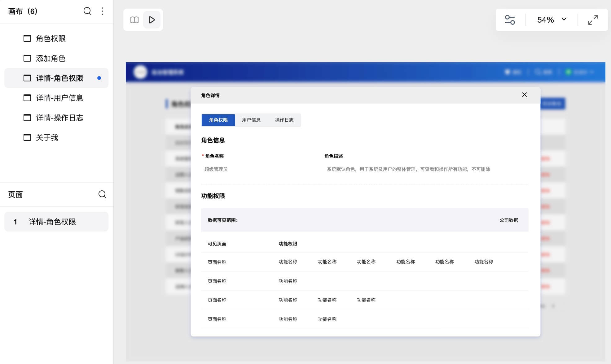The height and width of the screenshot is (364, 611).
Task: Open the 添加角色 canvas
Action: [51, 58]
